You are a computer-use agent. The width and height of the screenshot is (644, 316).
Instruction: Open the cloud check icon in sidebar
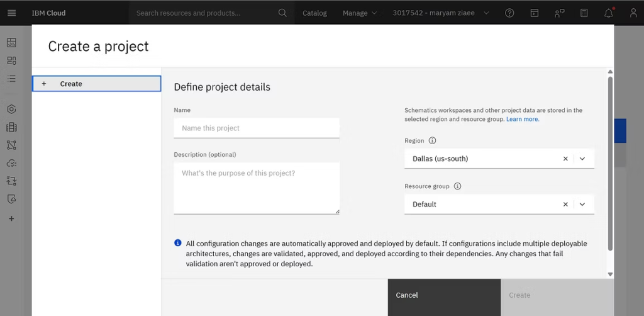tap(11, 163)
